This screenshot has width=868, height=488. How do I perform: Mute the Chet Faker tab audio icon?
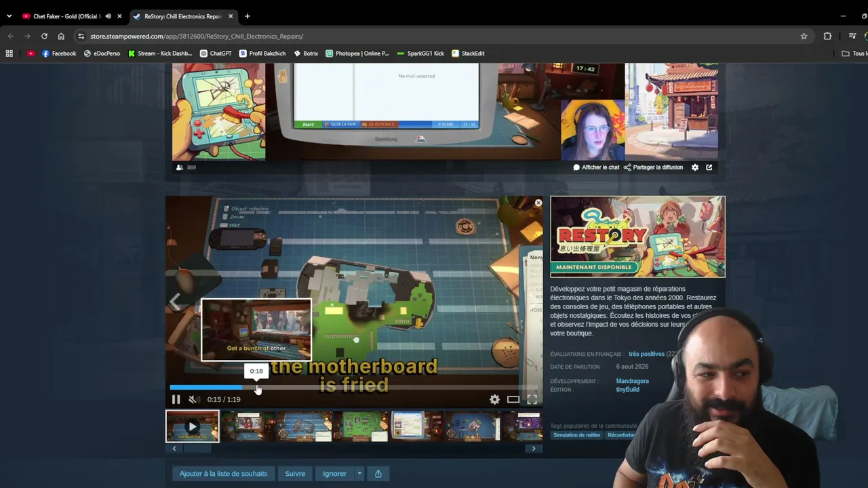pyautogui.click(x=108, y=16)
